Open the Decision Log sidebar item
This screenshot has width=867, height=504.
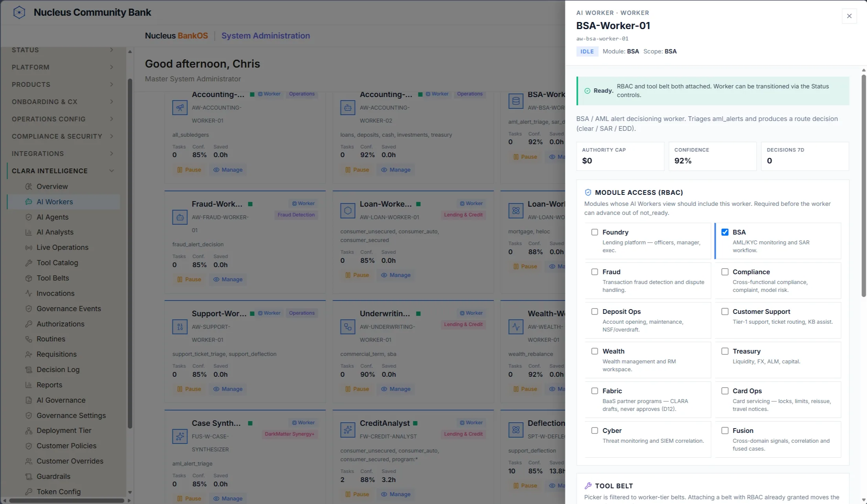tap(64, 370)
